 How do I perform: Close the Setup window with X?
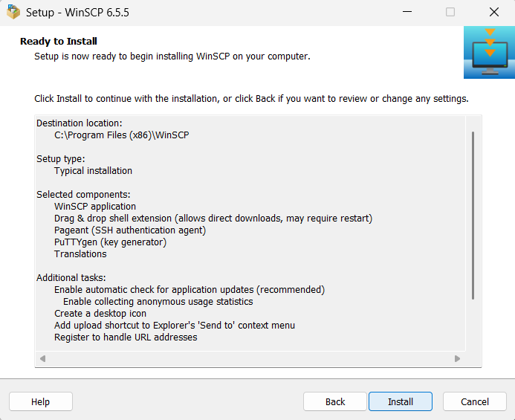[493, 13]
